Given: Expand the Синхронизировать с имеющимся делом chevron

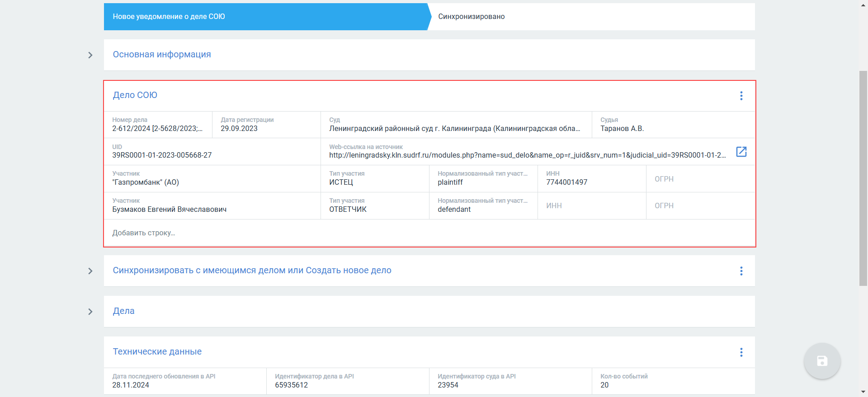Looking at the screenshot, I should 90,271.
